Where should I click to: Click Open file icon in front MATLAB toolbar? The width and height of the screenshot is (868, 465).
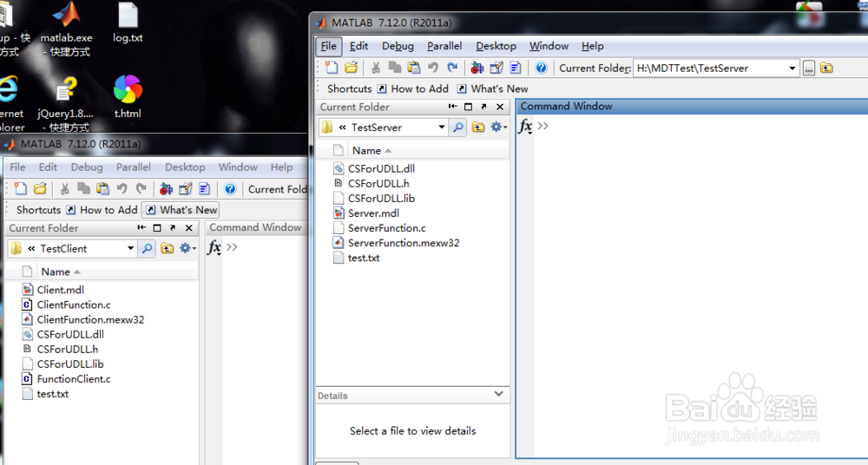point(351,68)
